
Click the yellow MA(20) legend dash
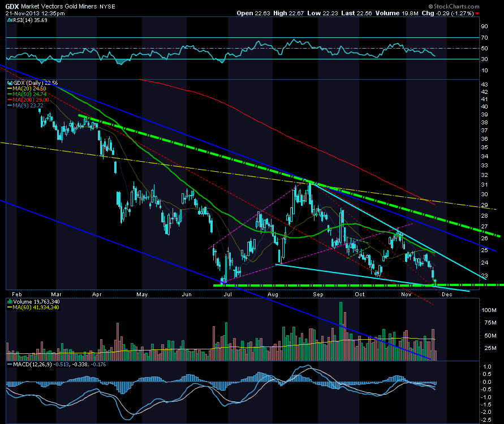coord(10,89)
